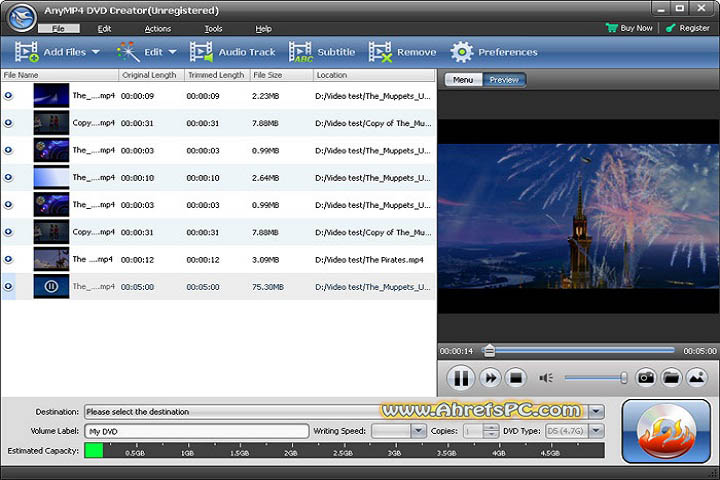
Task: Click the Edit magic wand icon
Action: 128,52
